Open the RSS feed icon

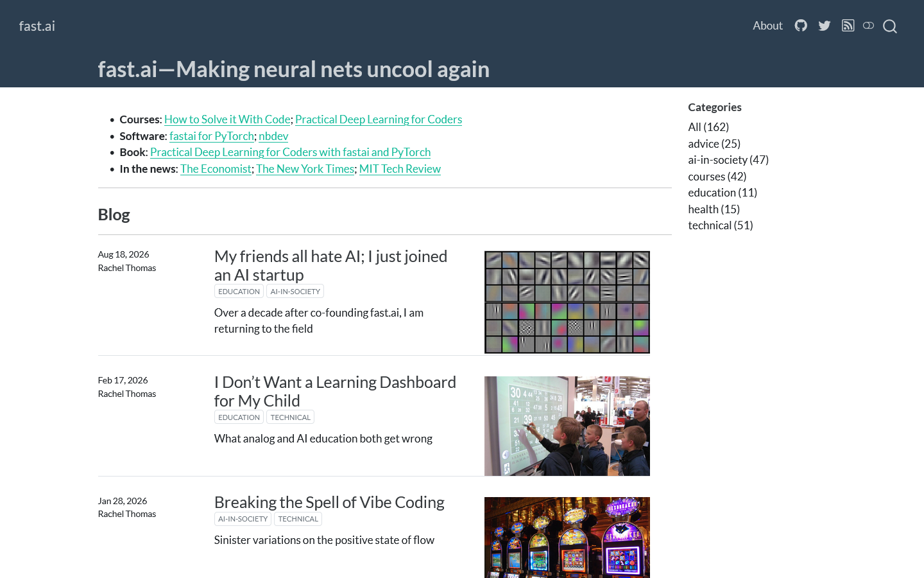(848, 26)
